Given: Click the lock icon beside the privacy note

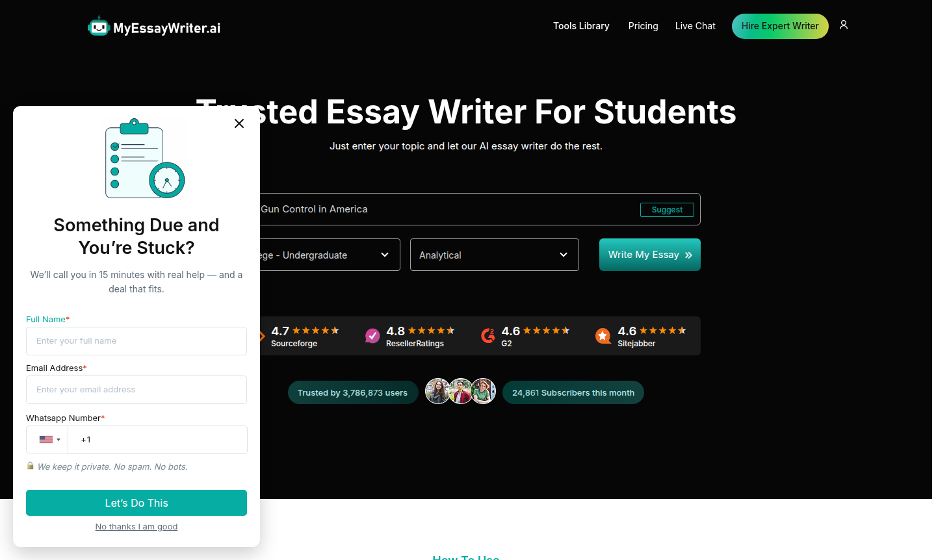Looking at the screenshot, I should pyautogui.click(x=30, y=466).
